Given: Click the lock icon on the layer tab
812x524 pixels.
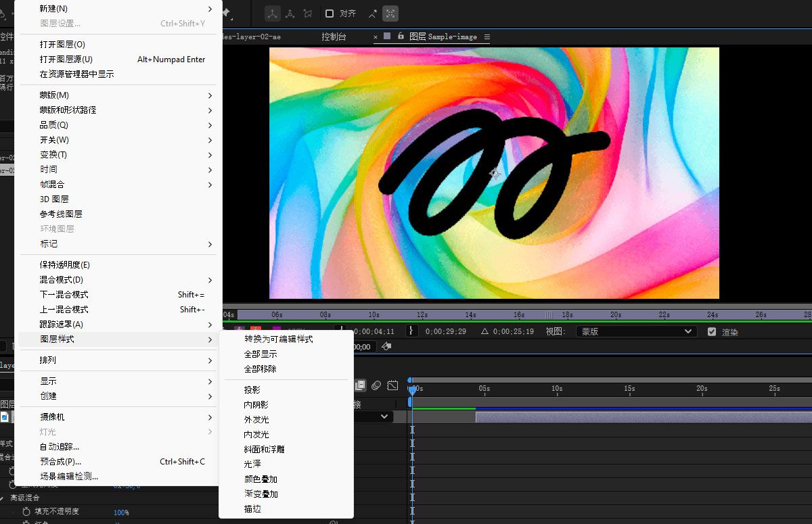Looking at the screenshot, I should pyautogui.click(x=401, y=37).
